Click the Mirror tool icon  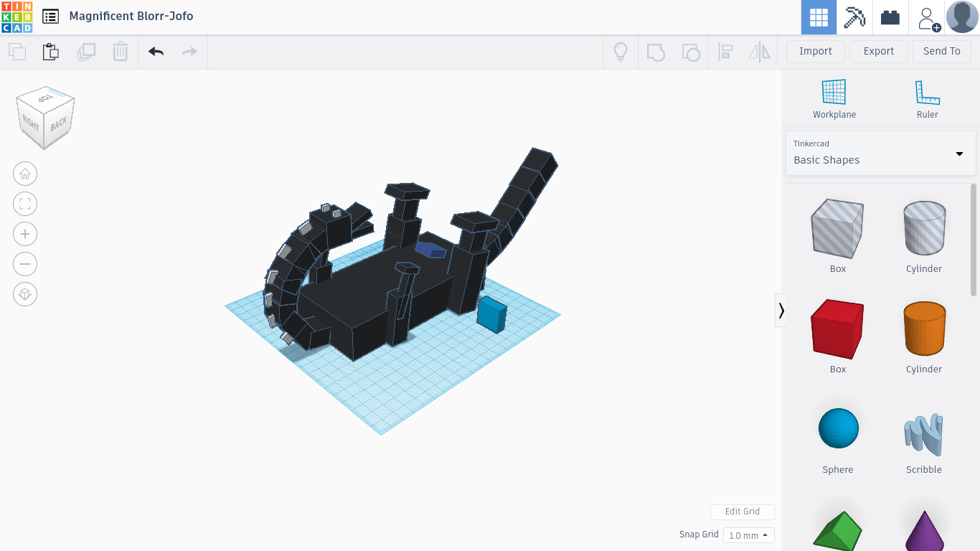pos(759,52)
